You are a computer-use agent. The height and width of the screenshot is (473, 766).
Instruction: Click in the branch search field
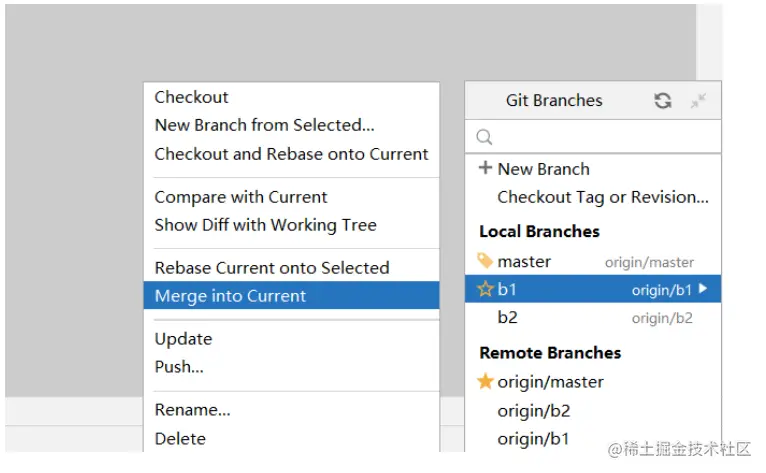pos(600,138)
